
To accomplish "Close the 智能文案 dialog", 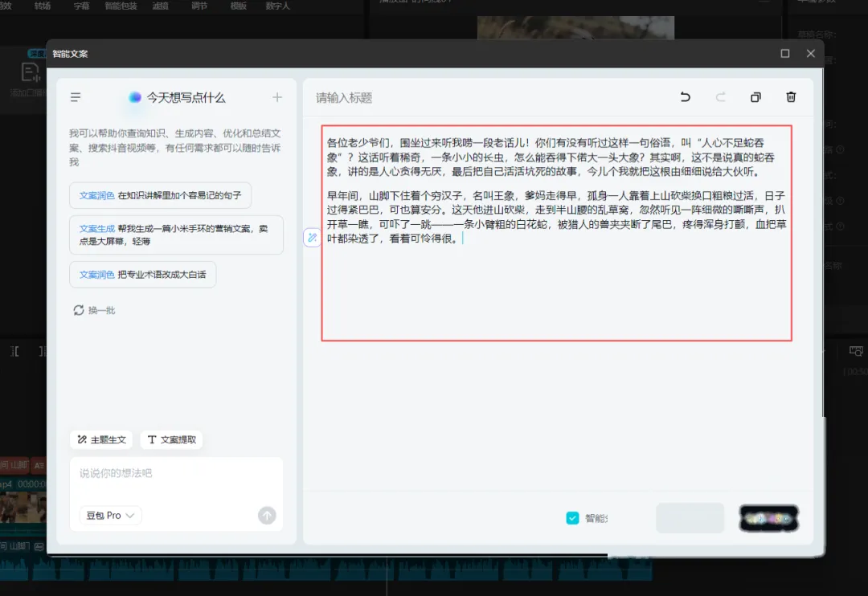I will coord(810,54).
